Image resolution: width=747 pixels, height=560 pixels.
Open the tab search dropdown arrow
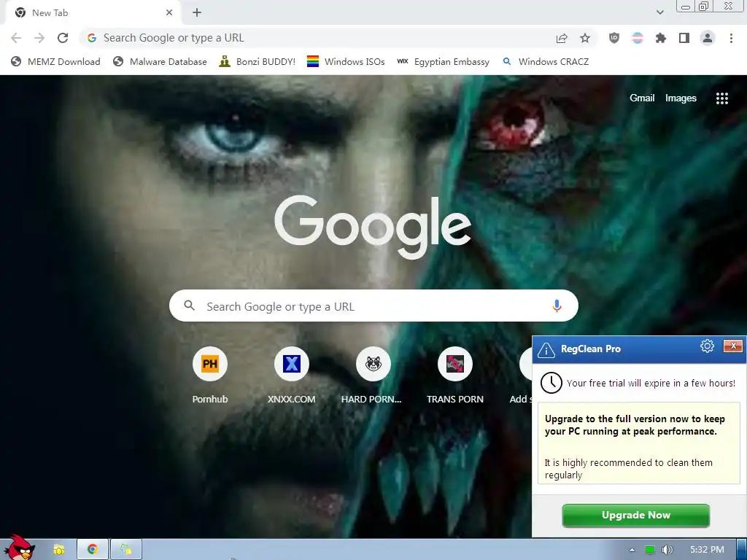tap(659, 12)
